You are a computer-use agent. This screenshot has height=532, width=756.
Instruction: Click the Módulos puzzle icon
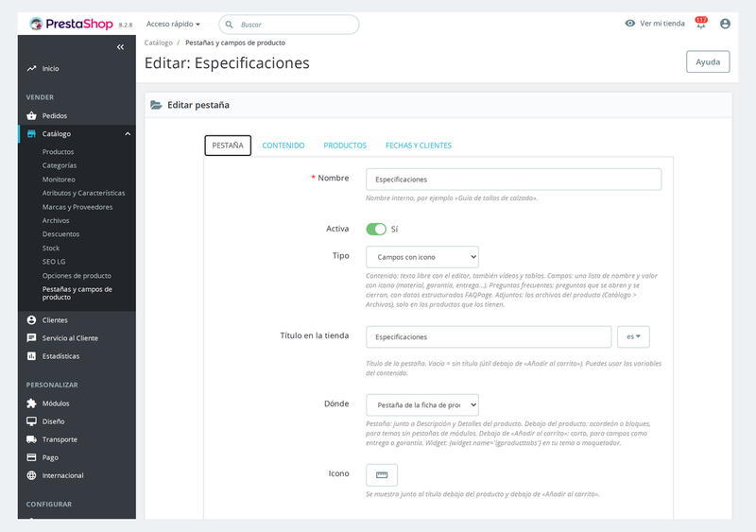point(31,403)
